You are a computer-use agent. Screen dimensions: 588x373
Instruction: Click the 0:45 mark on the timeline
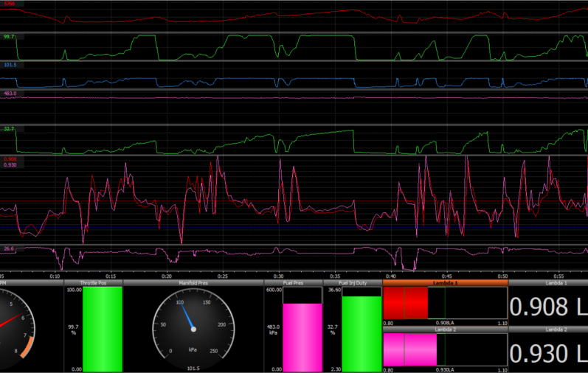[446, 276]
